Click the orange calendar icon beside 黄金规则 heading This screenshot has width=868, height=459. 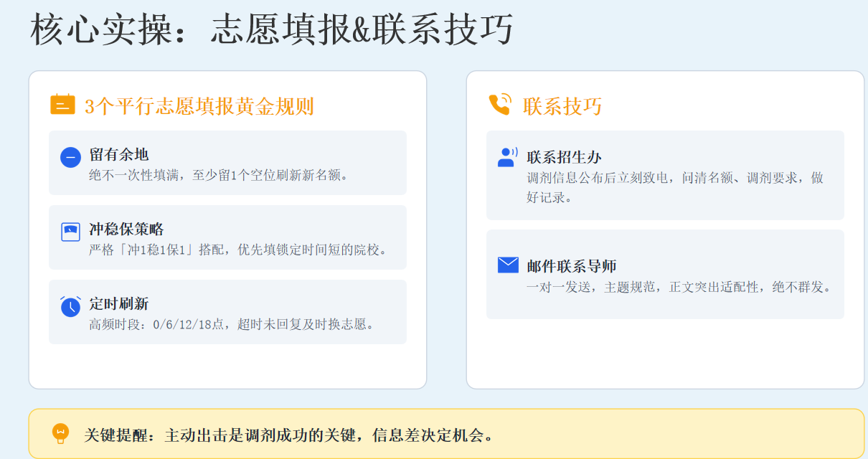click(62, 105)
